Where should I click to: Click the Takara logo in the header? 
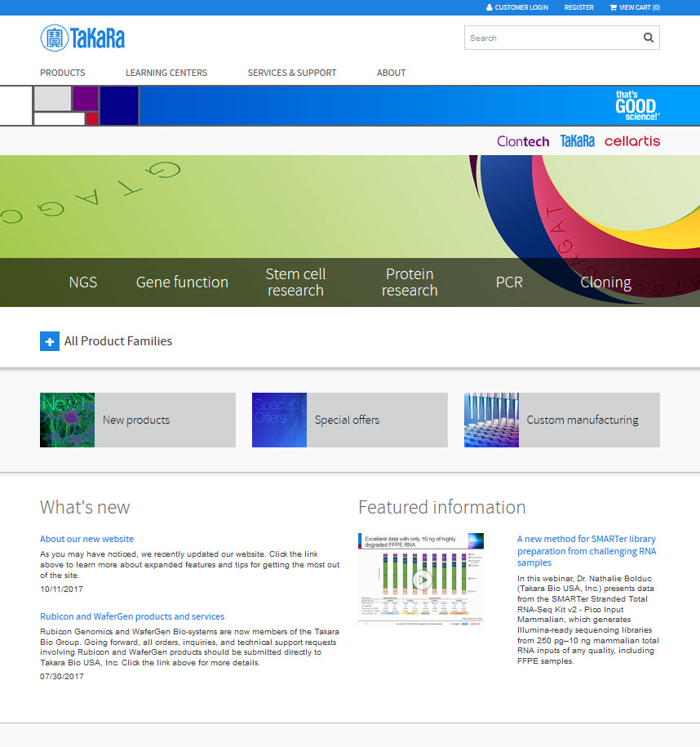82,38
